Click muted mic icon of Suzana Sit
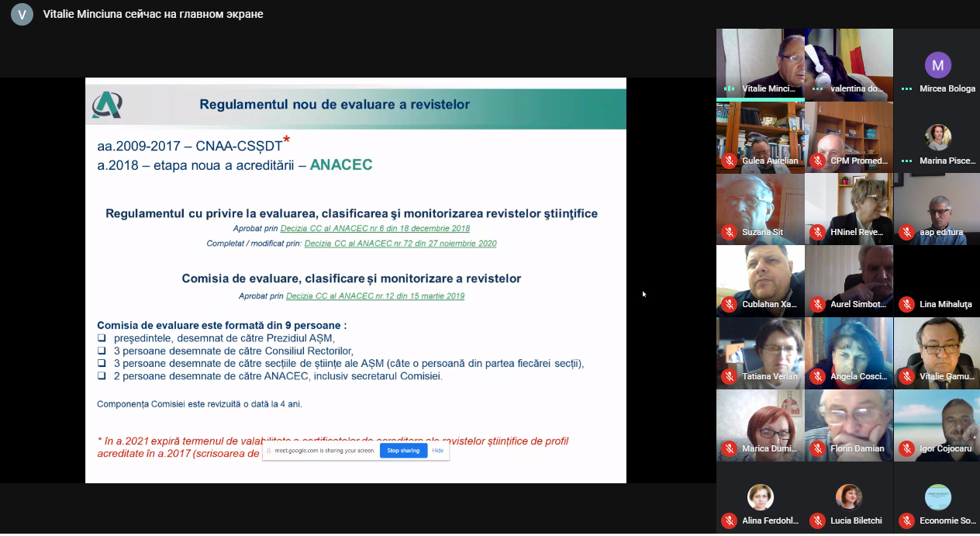This screenshot has width=980, height=536. click(729, 232)
